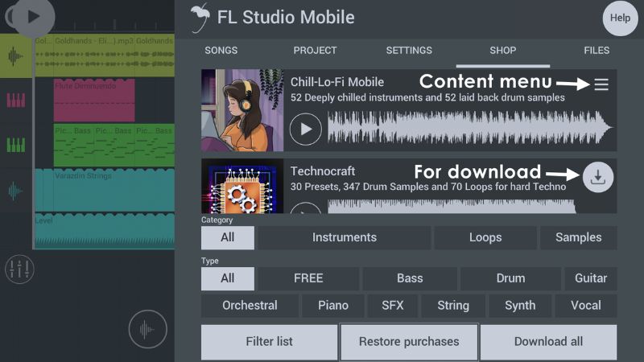
Task: Filter type by Drum
Action: coord(510,278)
